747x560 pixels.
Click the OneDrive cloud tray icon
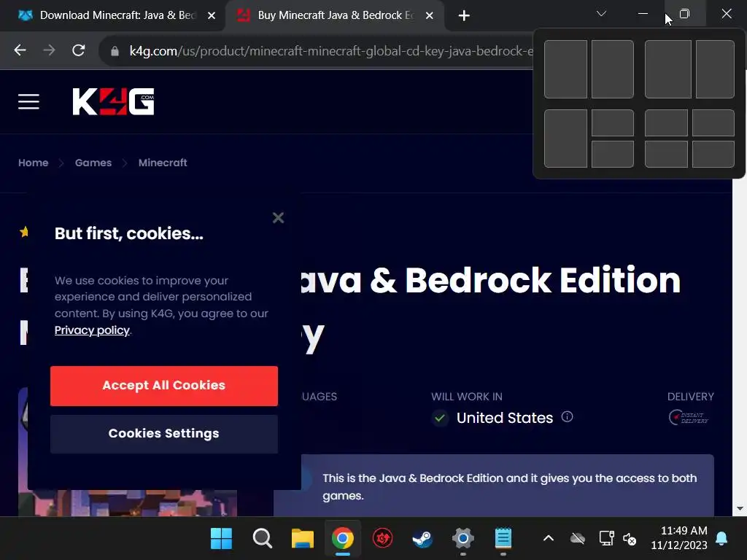578,539
